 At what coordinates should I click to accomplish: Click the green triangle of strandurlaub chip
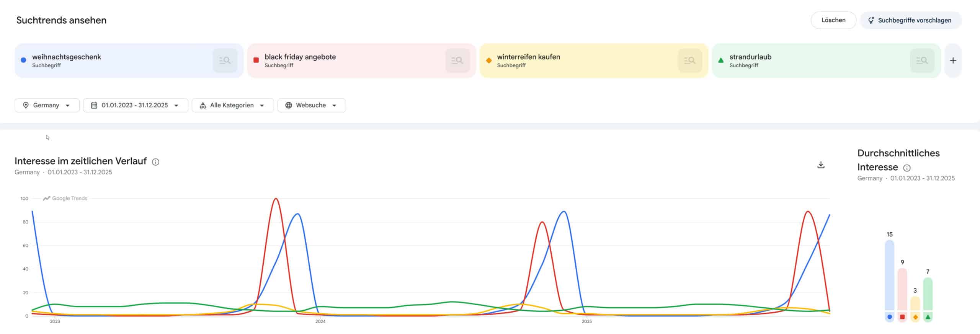click(x=721, y=60)
